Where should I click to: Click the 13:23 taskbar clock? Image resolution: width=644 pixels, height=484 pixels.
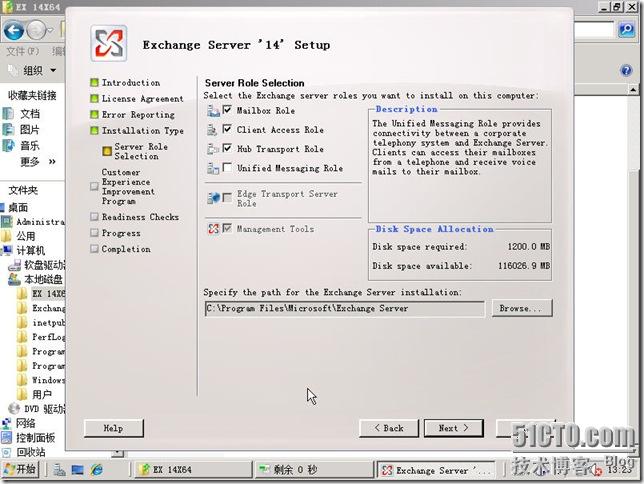[620, 470]
